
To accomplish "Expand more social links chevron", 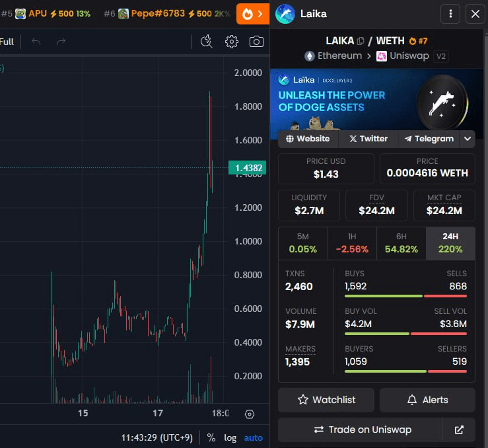I will [468, 139].
